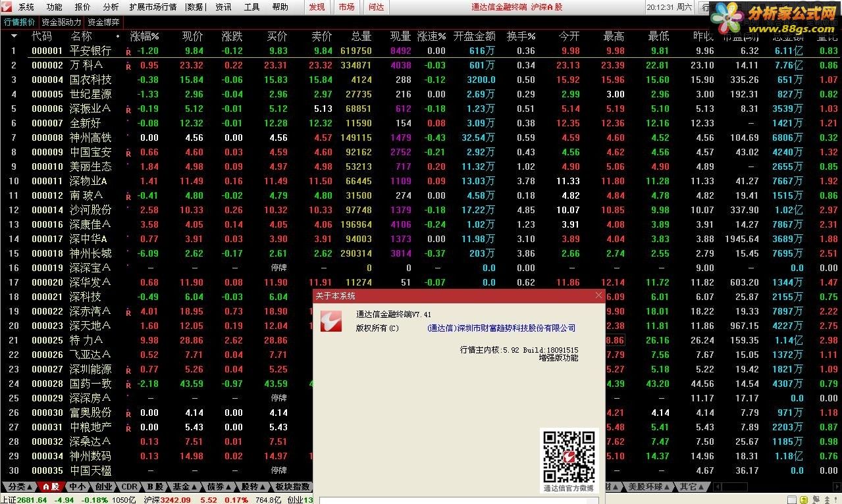Viewport: 842px width, 504px height.
Task: Close the 关于本系统 dialog
Action: coord(598,295)
